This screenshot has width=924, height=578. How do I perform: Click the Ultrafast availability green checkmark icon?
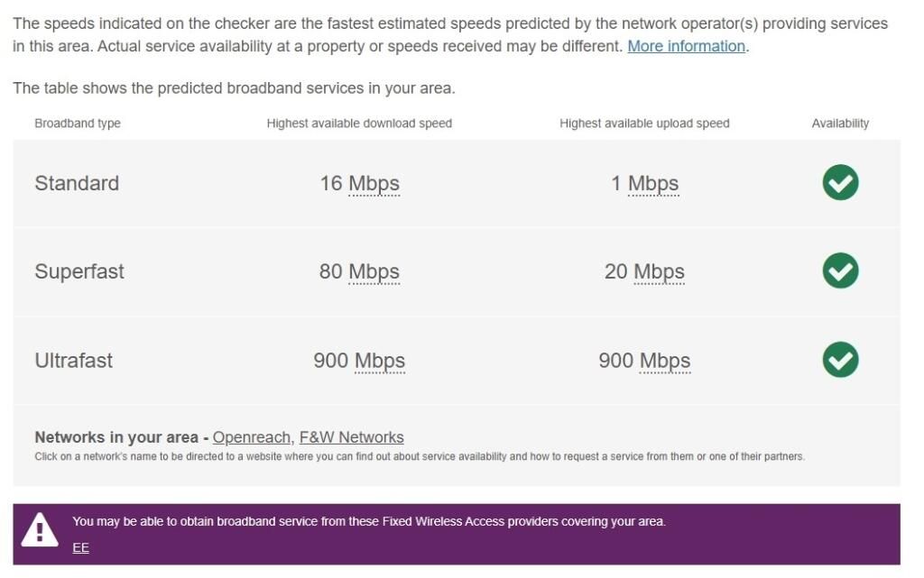pos(840,360)
